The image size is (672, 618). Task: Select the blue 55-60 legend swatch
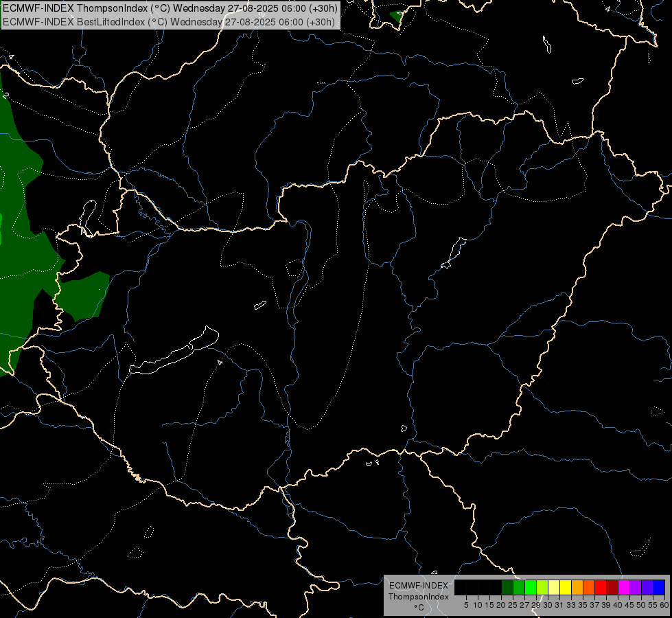point(659,587)
